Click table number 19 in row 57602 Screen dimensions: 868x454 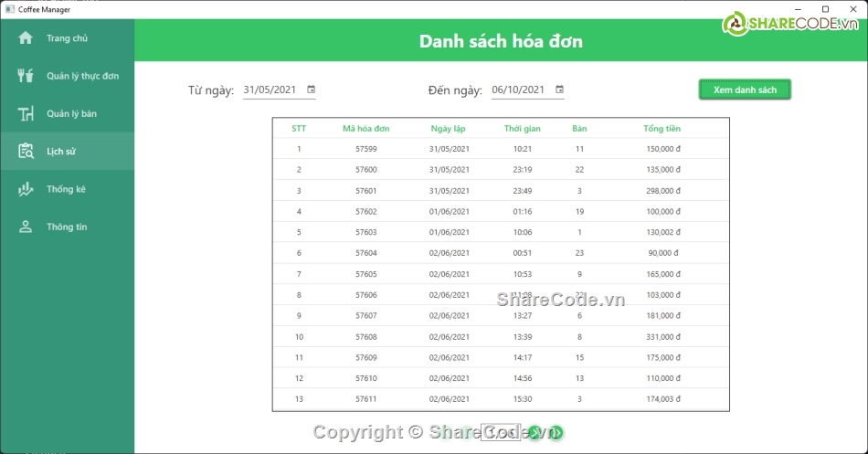point(579,212)
